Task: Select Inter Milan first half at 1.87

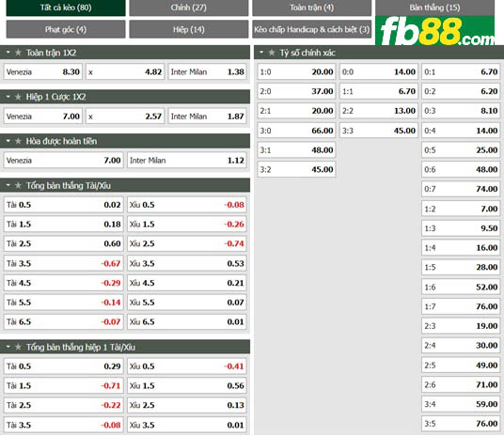Action: point(207,116)
